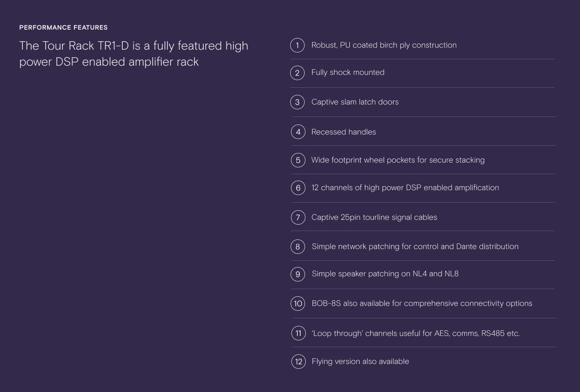Select 'Recessed handles' feature text
580x392 pixels.
(344, 132)
